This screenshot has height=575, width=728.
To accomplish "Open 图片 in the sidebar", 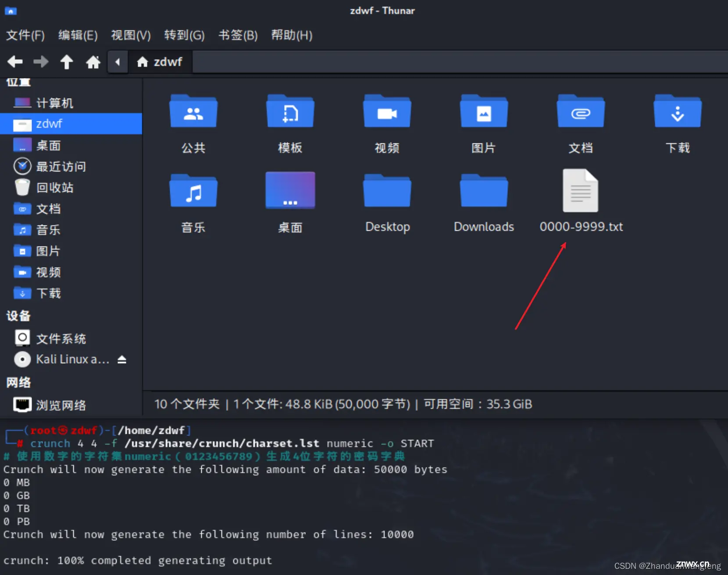I will [71, 251].
